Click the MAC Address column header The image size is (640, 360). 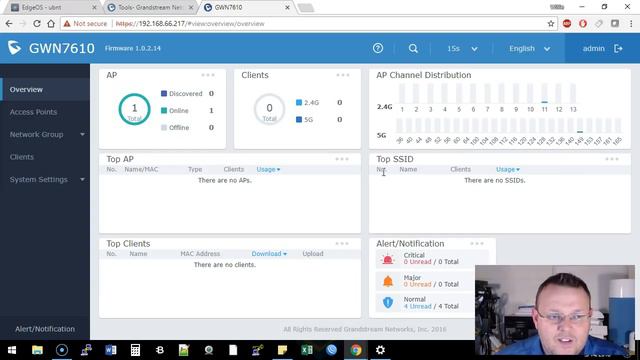tap(200, 254)
